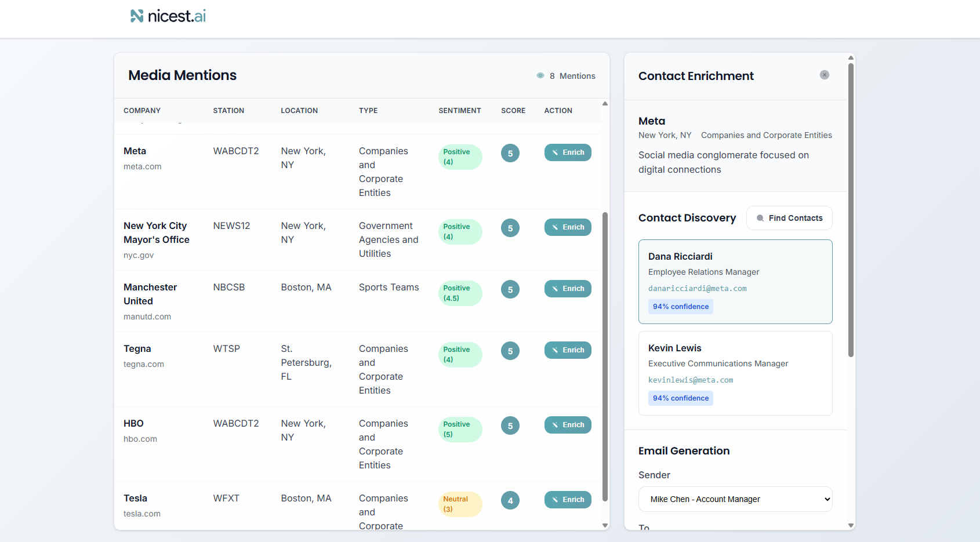This screenshot has height=542, width=980.
Task: Click Kevin Lewis's 94% confidence badge
Action: coord(681,398)
